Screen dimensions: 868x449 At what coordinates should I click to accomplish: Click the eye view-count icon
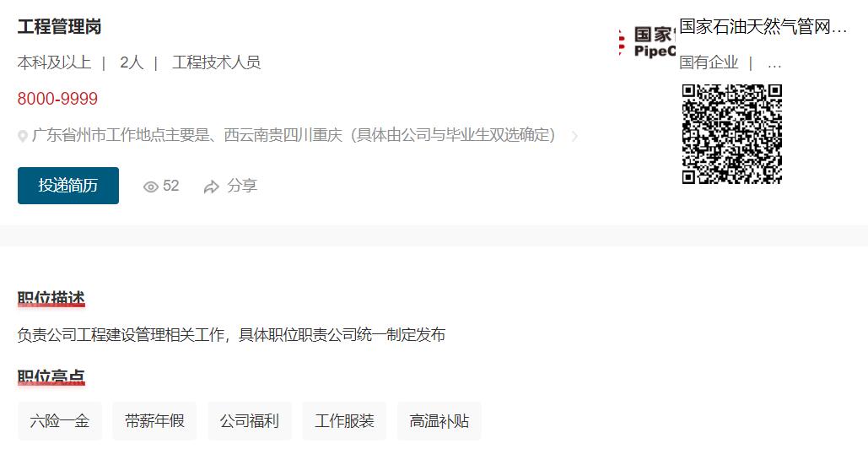pos(150,187)
